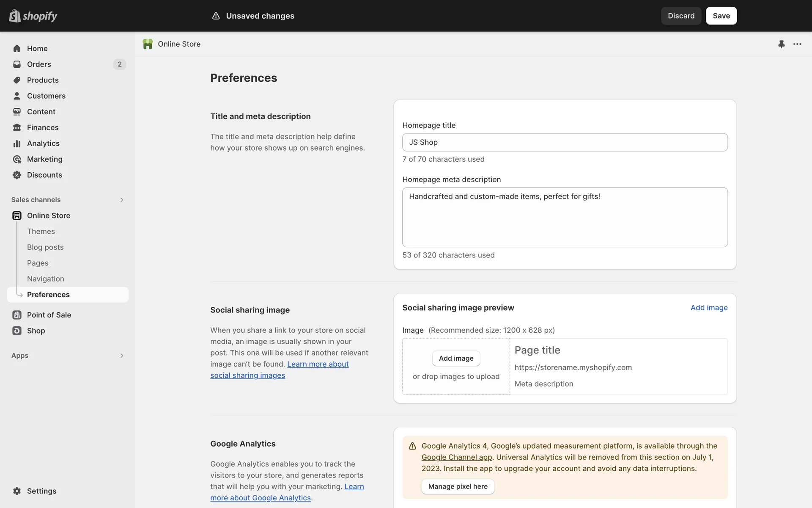Discard the unsaved changes
812x508 pixels.
point(681,16)
